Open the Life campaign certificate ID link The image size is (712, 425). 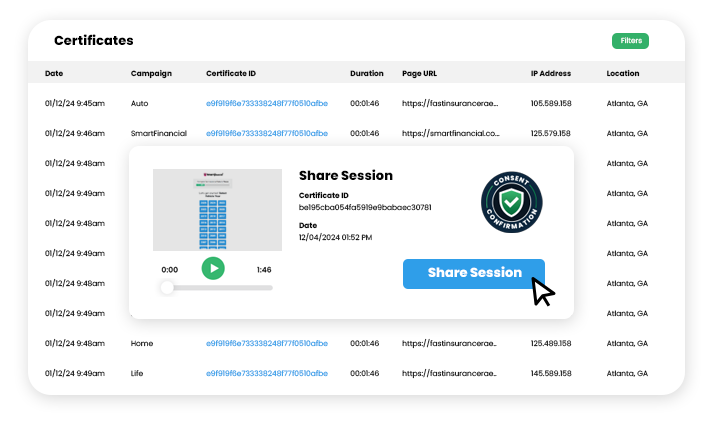click(267, 373)
